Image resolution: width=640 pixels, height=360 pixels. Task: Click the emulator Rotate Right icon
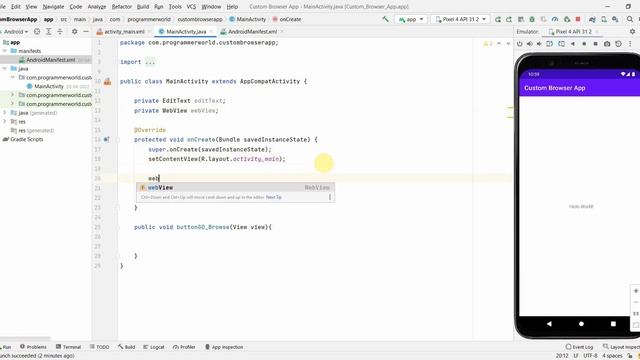pyautogui.click(x=561, y=44)
